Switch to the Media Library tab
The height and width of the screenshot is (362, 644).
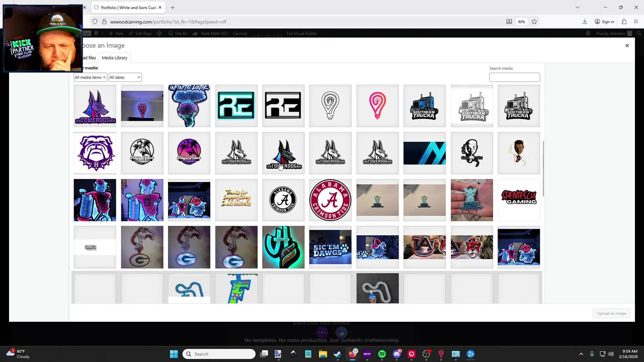coord(114,58)
